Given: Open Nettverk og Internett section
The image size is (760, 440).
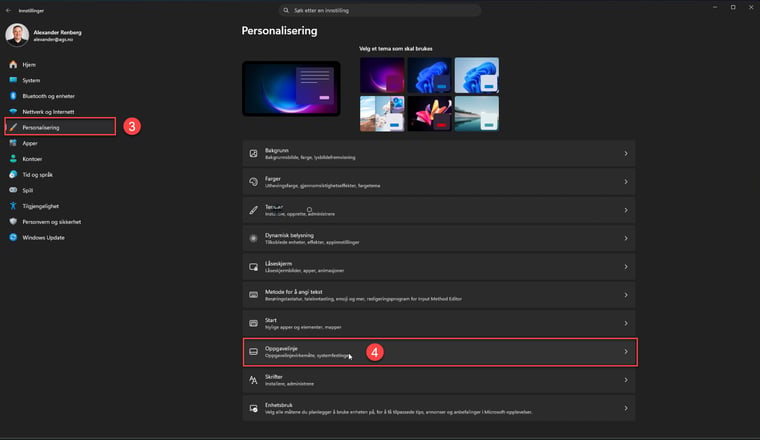Looking at the screenshot, I should [60, 111].
